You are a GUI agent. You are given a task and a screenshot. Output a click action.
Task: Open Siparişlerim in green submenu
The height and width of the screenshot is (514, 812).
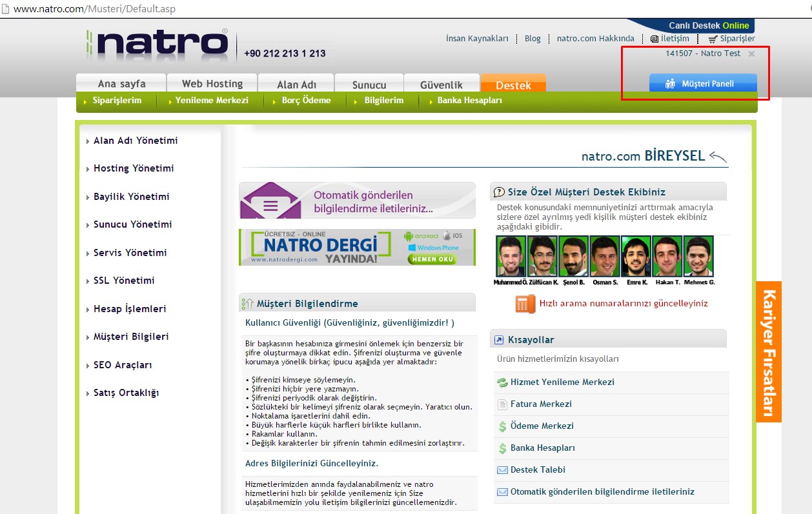coord(117,101)
